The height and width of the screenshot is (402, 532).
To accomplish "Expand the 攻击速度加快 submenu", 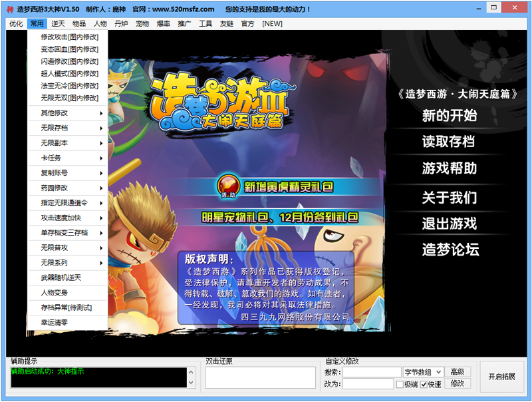I will pyautogui.click(x=68, y=218).
